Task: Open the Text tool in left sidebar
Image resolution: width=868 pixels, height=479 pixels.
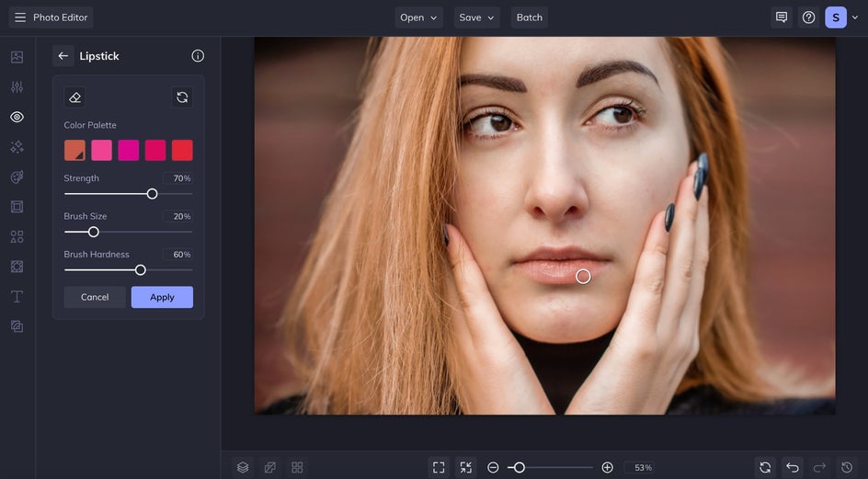Action: pos(17,296)
